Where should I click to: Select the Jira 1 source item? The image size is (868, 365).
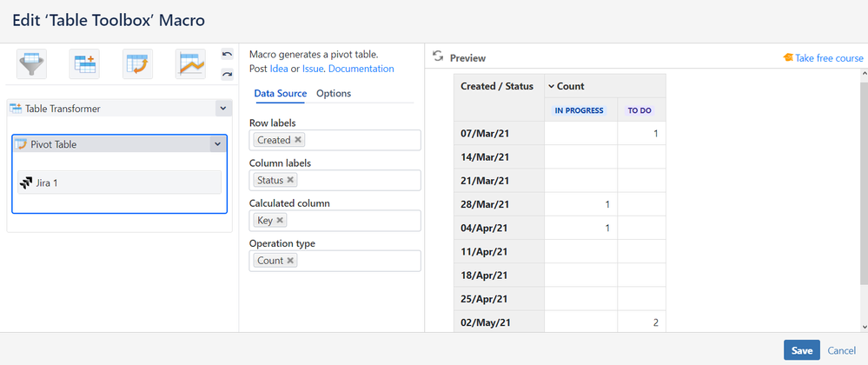point(119,182)
